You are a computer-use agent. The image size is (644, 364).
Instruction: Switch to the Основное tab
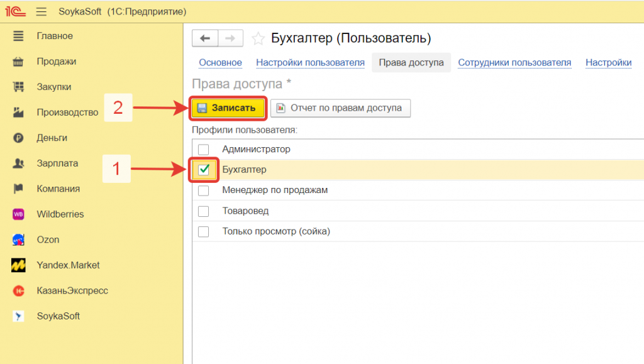(x=220, y=63)
